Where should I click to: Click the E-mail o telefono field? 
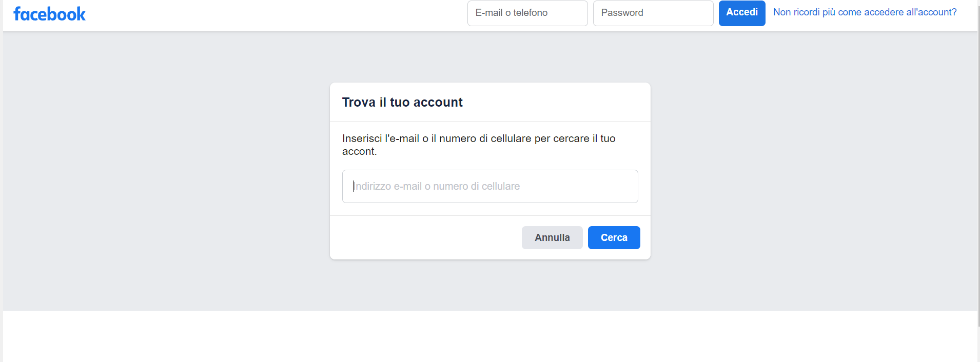click(527, 13)
